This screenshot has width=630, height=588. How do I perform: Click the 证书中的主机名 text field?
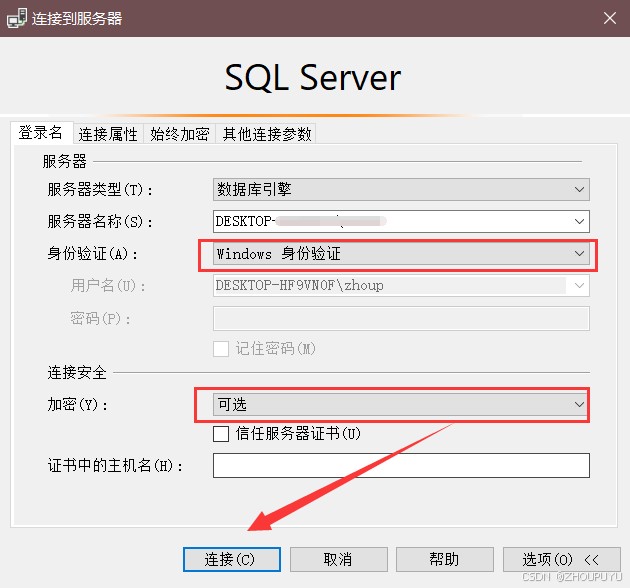click(400, 466)
